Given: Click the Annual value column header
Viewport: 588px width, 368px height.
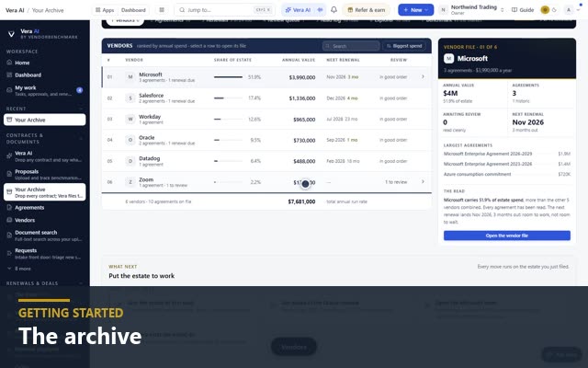Looking at the screenshot, I should [299, 60].
